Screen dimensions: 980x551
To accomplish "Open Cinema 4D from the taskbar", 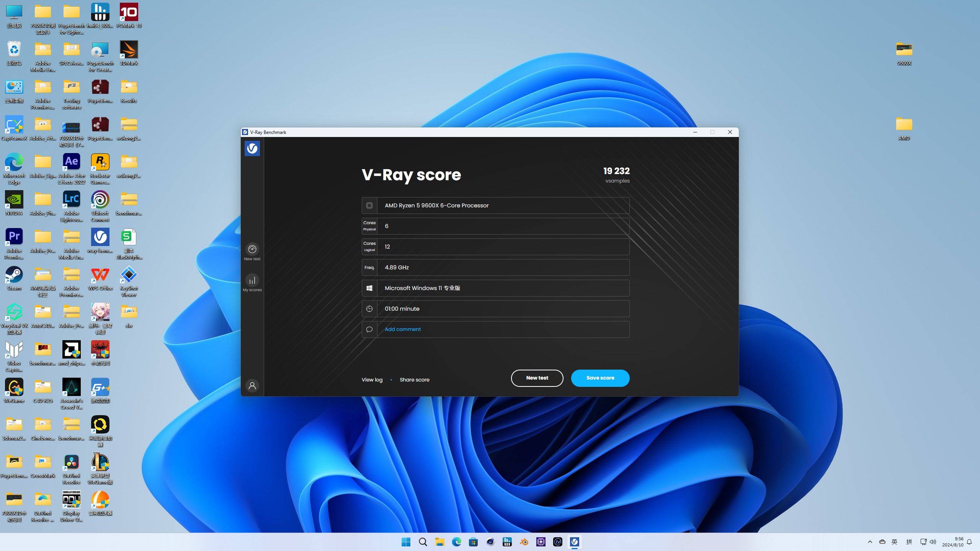I will click(x=490, y=542).
